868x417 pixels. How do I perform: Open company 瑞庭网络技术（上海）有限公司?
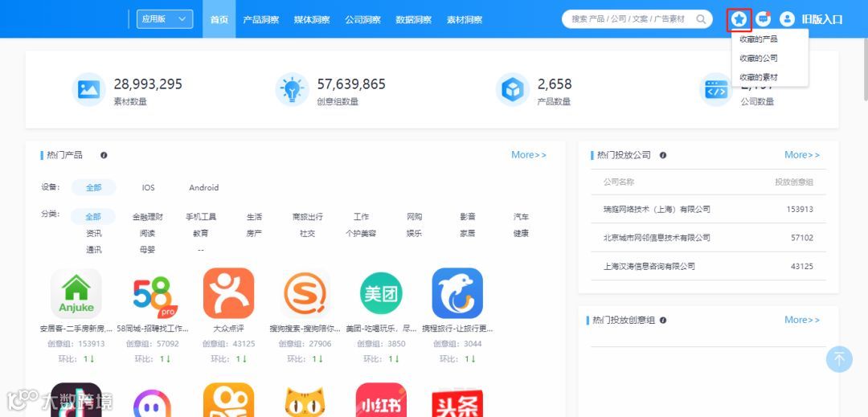click(x=657, y=210)
